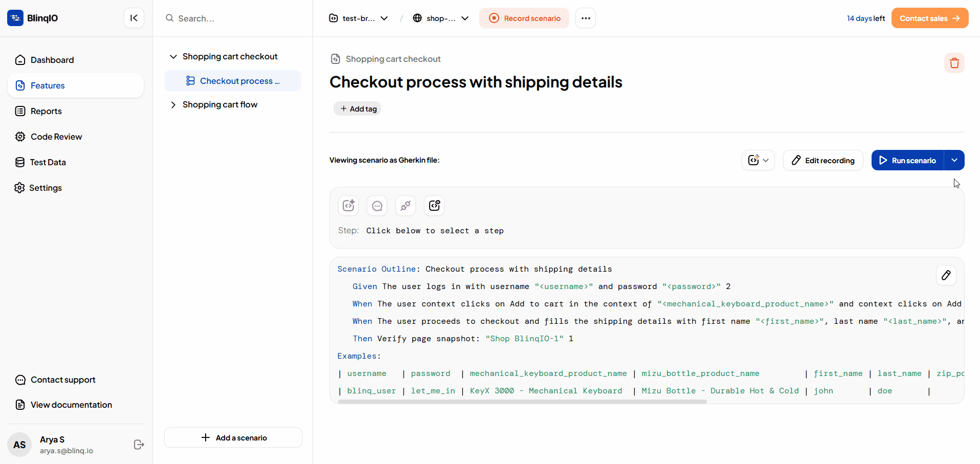
Task: Click the horizontal scrollbar under Gherkin code
Action: coord(522,402)
